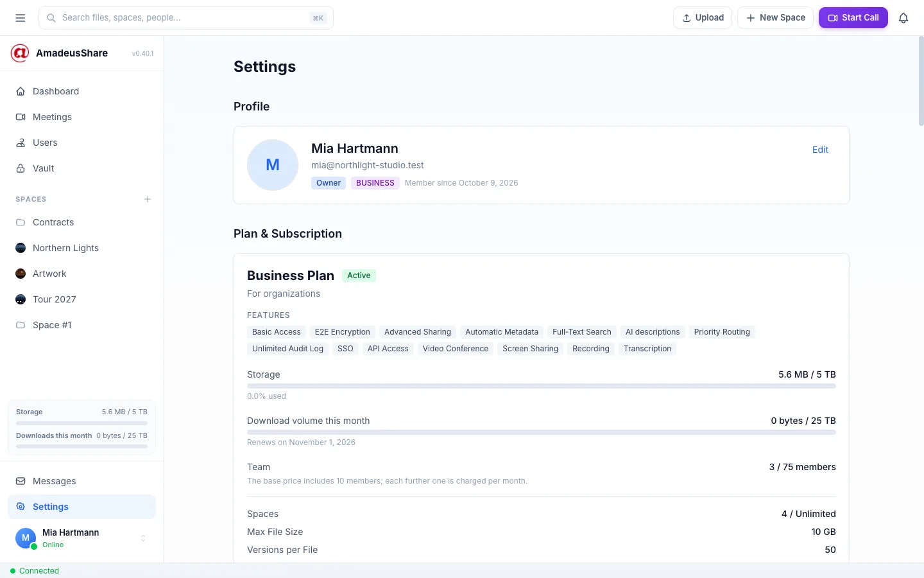
Task: Open the Vault
Action: [81, 168]
